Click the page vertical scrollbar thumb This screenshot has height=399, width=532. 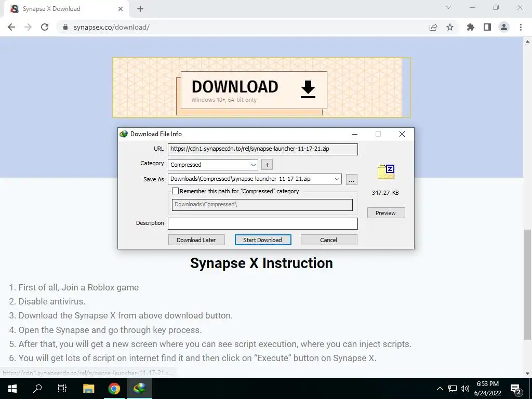coord(527,284)
